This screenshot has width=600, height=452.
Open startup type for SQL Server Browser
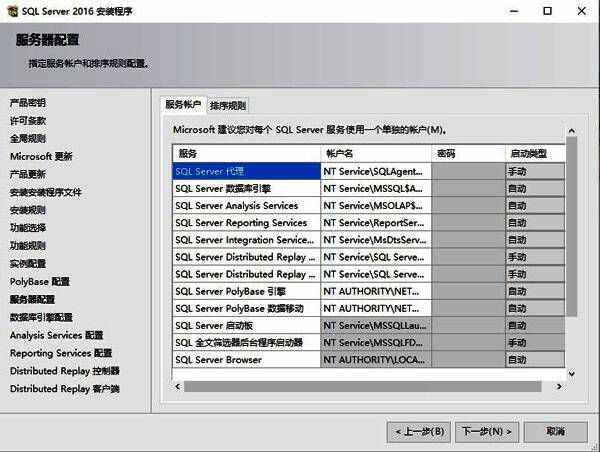[534, 359]
